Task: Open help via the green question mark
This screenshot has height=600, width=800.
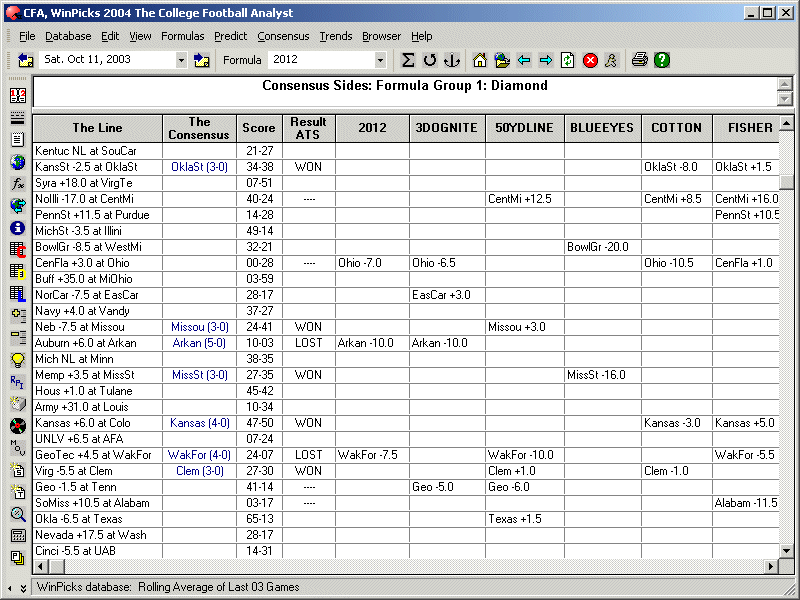Action: (662, 60)
